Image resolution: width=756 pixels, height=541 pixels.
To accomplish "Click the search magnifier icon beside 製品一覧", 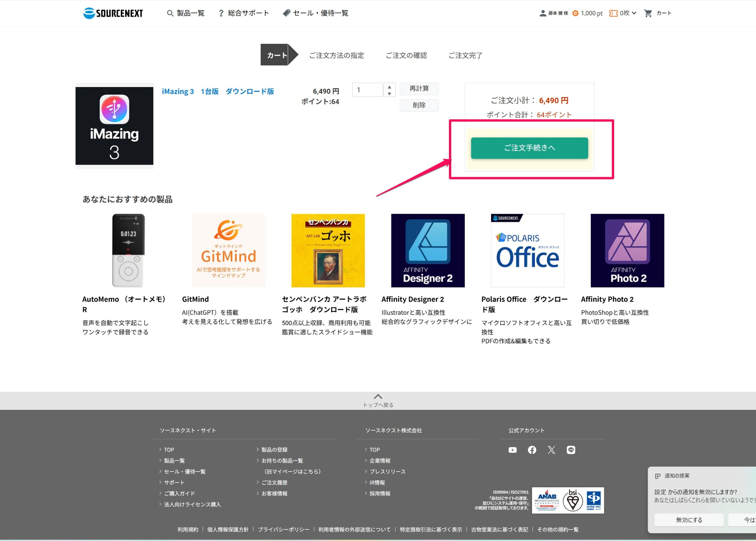I will pos(170,13).
